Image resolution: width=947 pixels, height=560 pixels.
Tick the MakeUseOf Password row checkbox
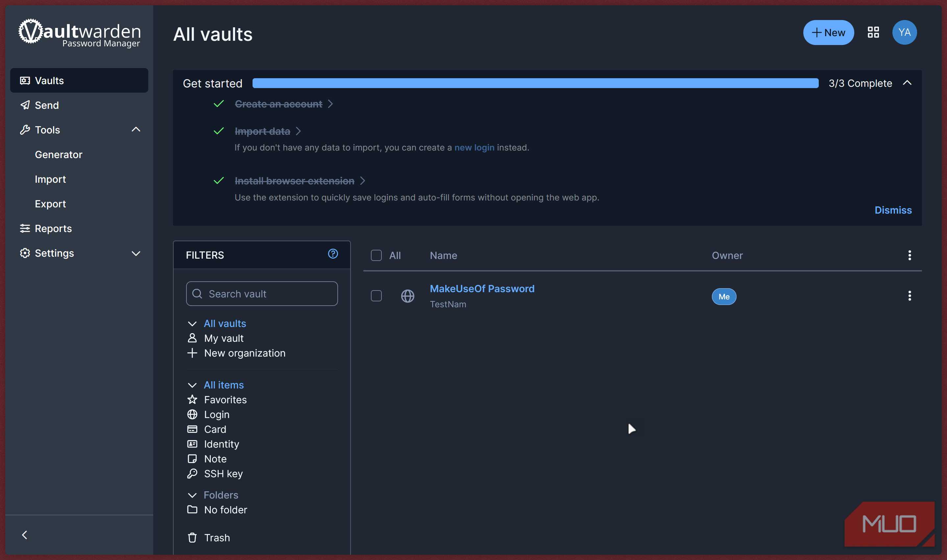click(x=376, y=296)
